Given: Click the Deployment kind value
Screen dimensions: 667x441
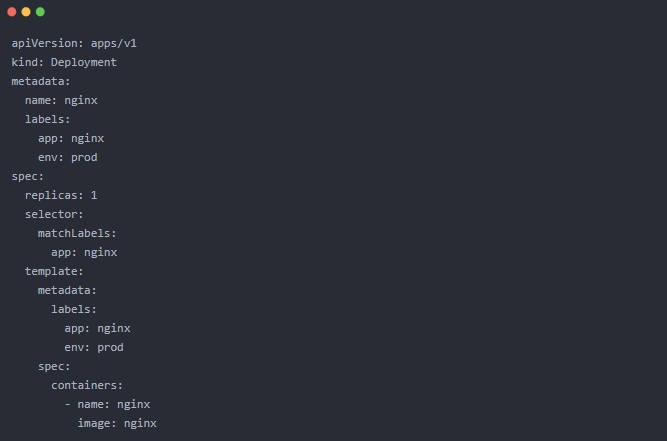Looking at the screenshot, I should point(84,62).
